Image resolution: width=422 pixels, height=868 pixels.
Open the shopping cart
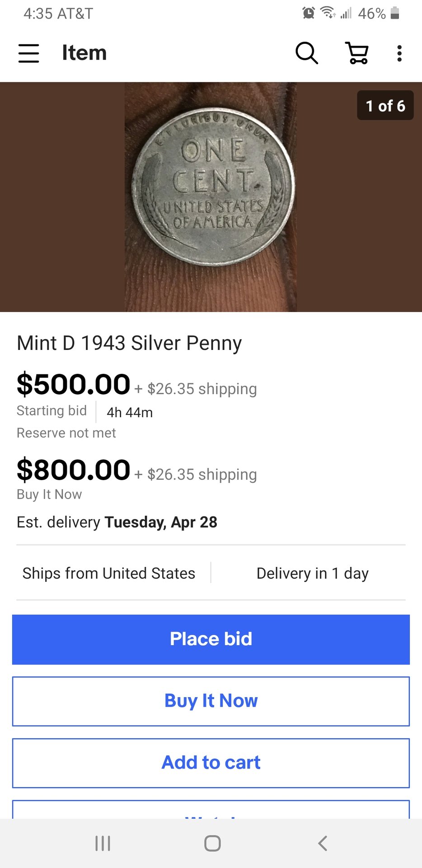[357, 53]
